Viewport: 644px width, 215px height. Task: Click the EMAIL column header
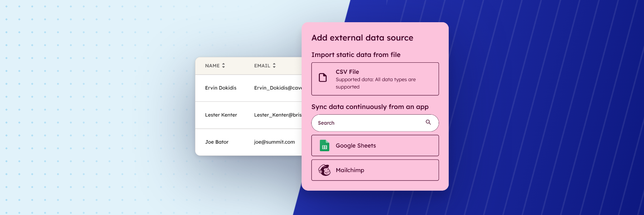click(x=262, y=66)
